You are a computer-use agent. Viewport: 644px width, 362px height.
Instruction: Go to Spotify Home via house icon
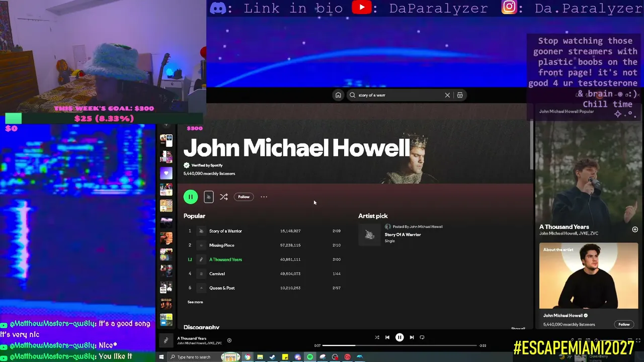point(338,95)
